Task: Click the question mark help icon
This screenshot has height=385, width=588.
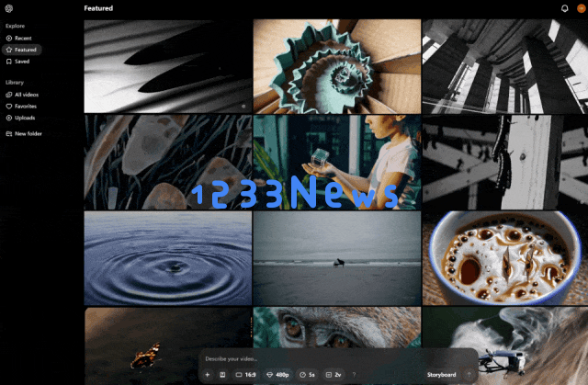Action: (354, 375)
